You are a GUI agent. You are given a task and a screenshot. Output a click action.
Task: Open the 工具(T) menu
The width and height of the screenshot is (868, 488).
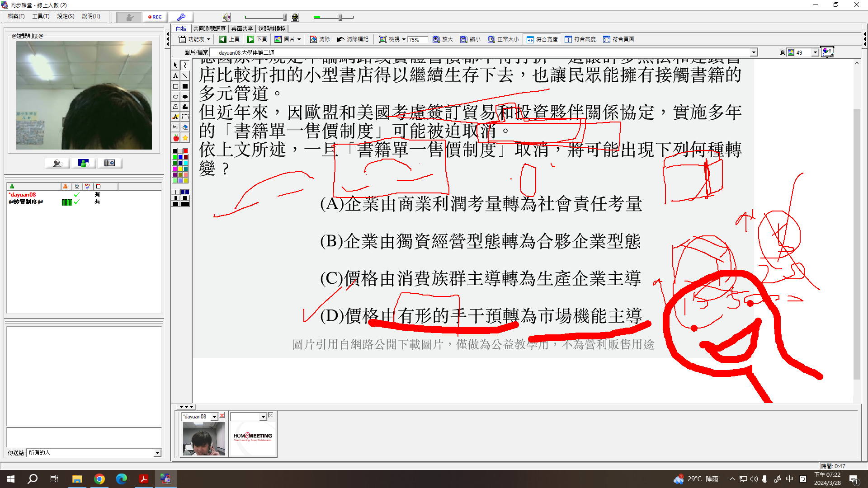tap(41, 16)
